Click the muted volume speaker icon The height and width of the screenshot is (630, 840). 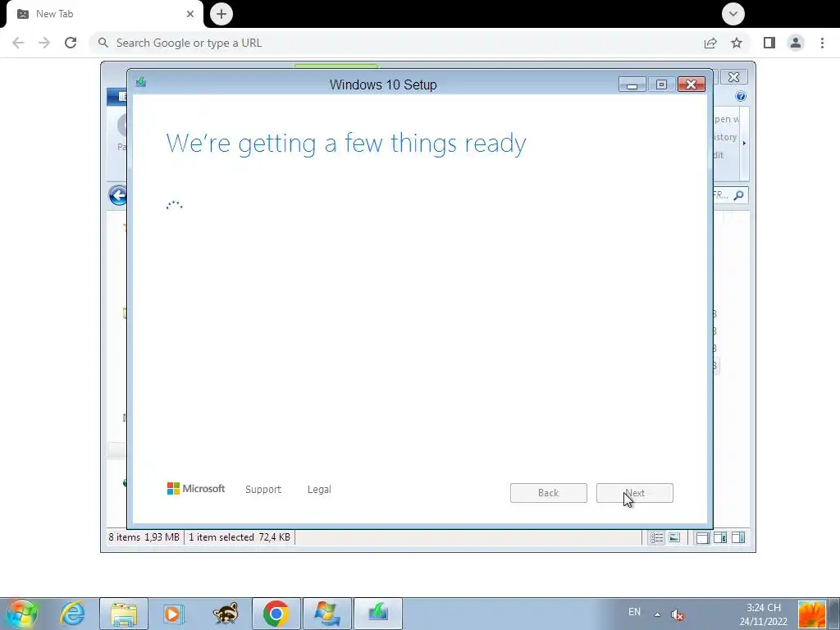[x=677, y=614]
